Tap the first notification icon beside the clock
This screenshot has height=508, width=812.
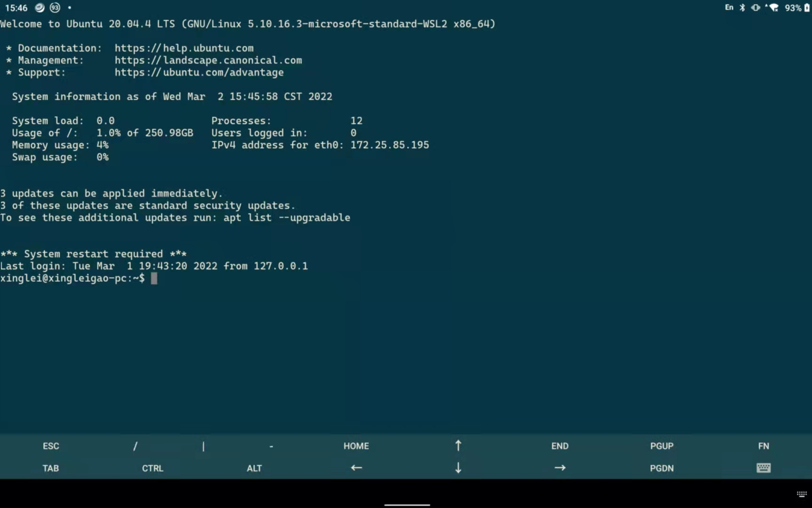pyautogui.click(x=40, y=8)
